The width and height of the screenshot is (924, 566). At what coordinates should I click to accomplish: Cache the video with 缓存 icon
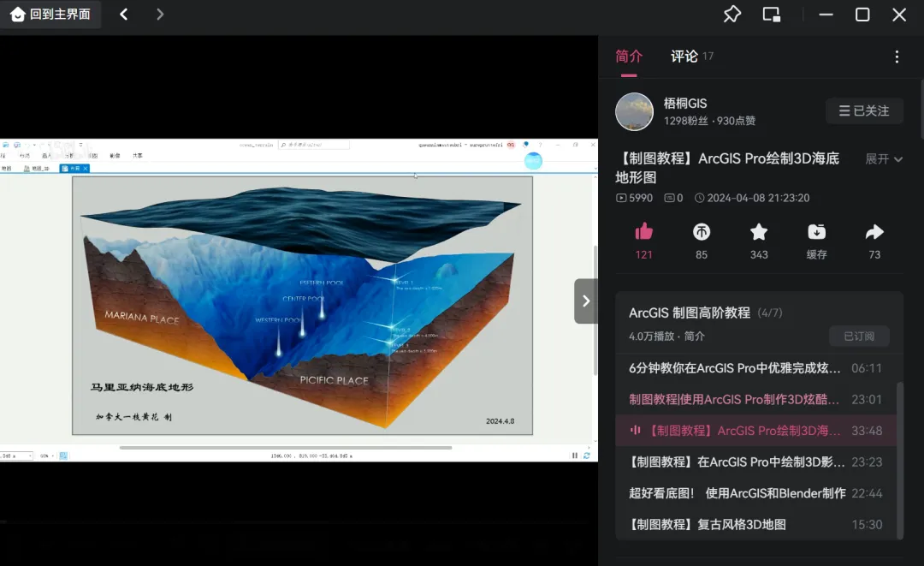(817, 232)
